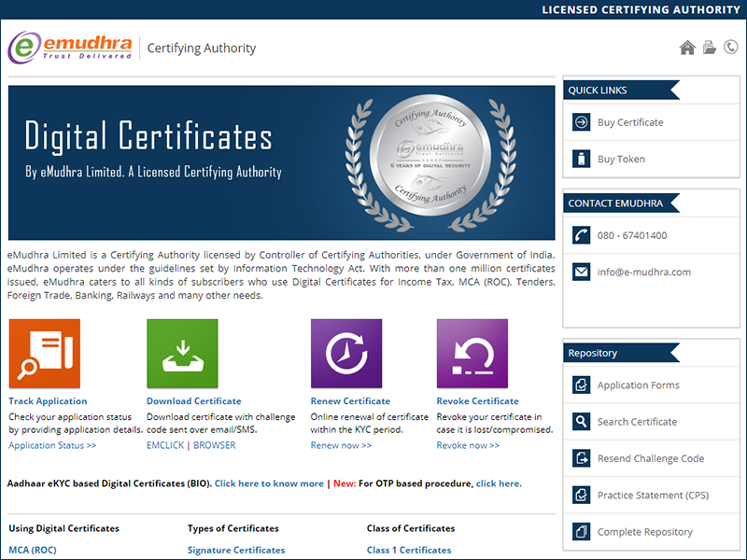This screenshot has height=560, width=747.
Task: Click the token icon beside Buy Token
Action: (x=581, y=159)
